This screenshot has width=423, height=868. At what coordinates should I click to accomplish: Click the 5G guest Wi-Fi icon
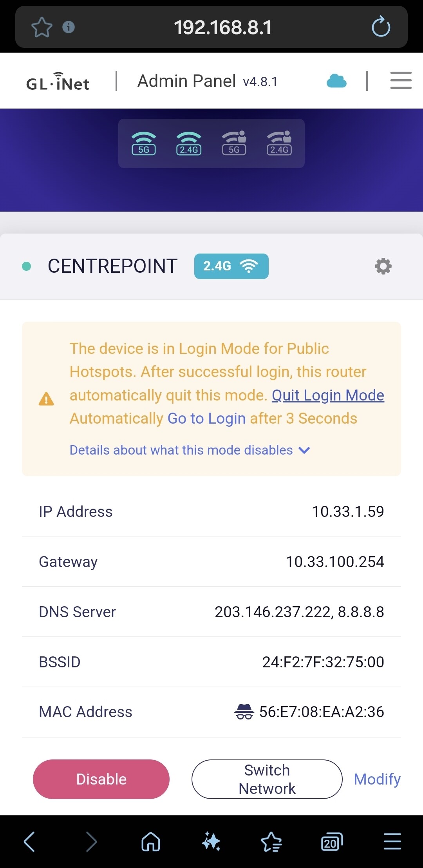[234, 143]
